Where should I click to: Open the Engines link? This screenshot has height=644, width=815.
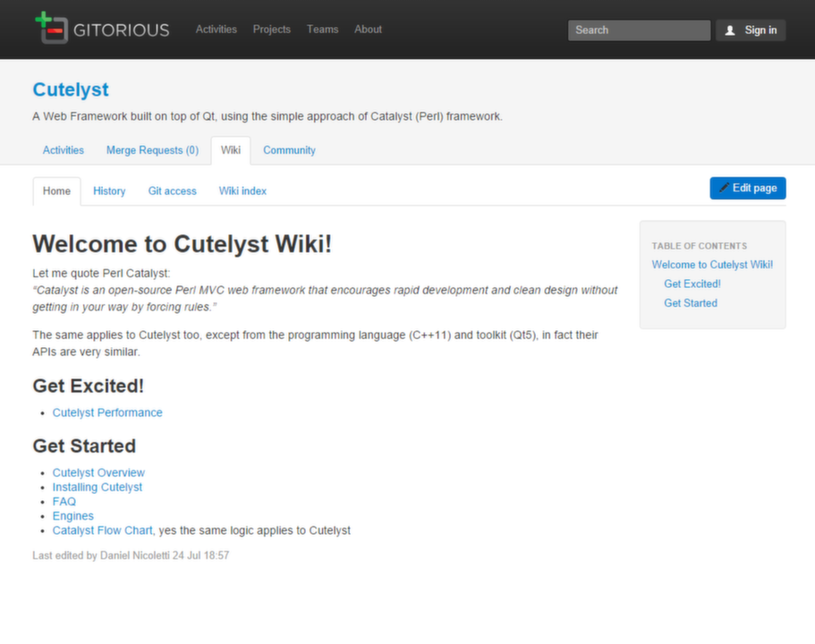coord(72,516)
